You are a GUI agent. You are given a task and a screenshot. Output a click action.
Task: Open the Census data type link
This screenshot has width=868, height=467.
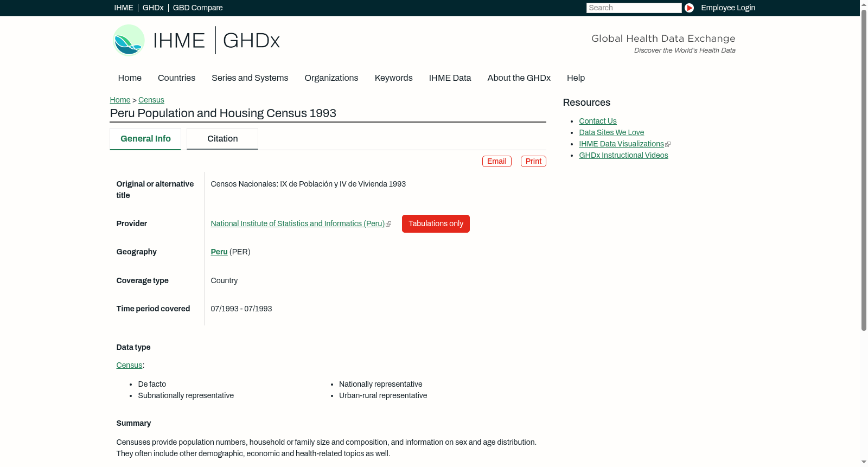click(x=129, y=365)
